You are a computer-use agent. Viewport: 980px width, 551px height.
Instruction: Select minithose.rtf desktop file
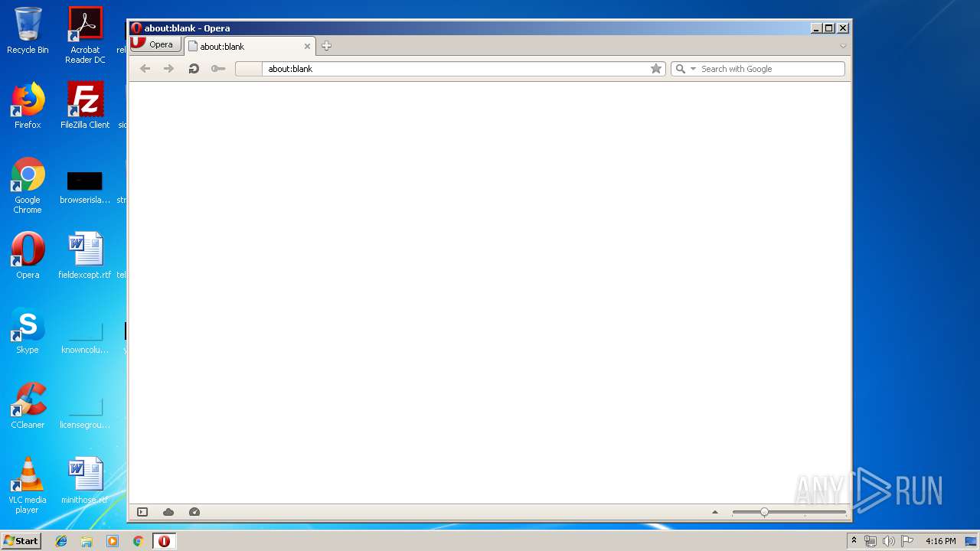tap(85, 481)
